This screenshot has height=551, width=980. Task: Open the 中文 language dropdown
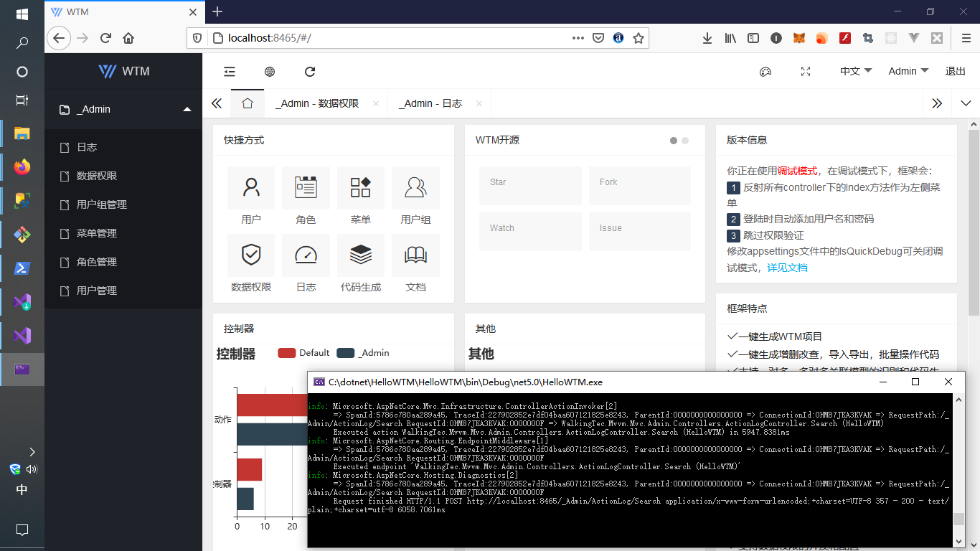point(855,71)
